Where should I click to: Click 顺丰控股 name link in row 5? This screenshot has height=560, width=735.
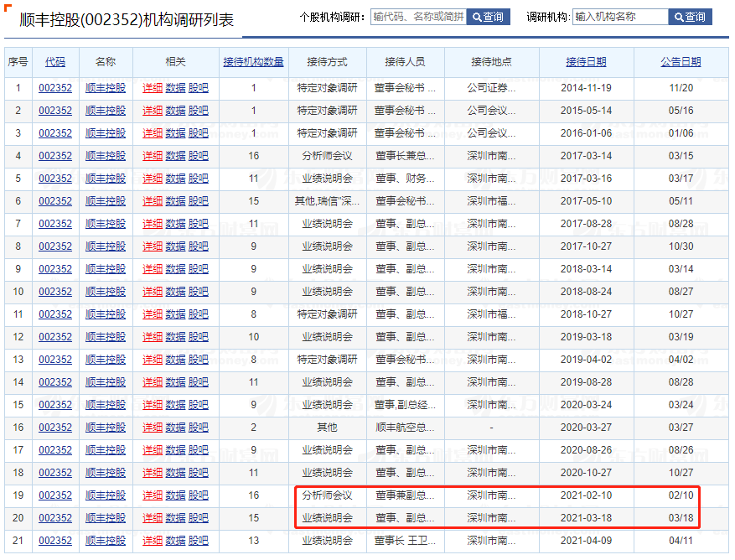coord(106,179)
